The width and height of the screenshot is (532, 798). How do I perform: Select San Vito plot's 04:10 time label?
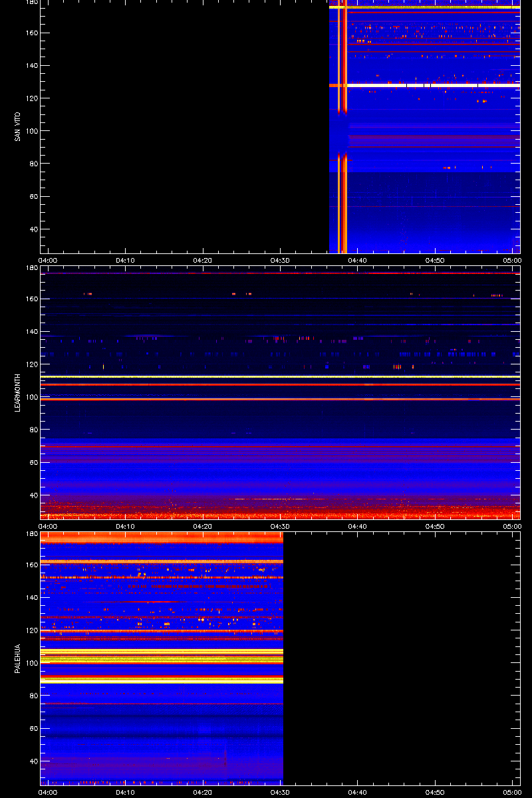point(126,260)
